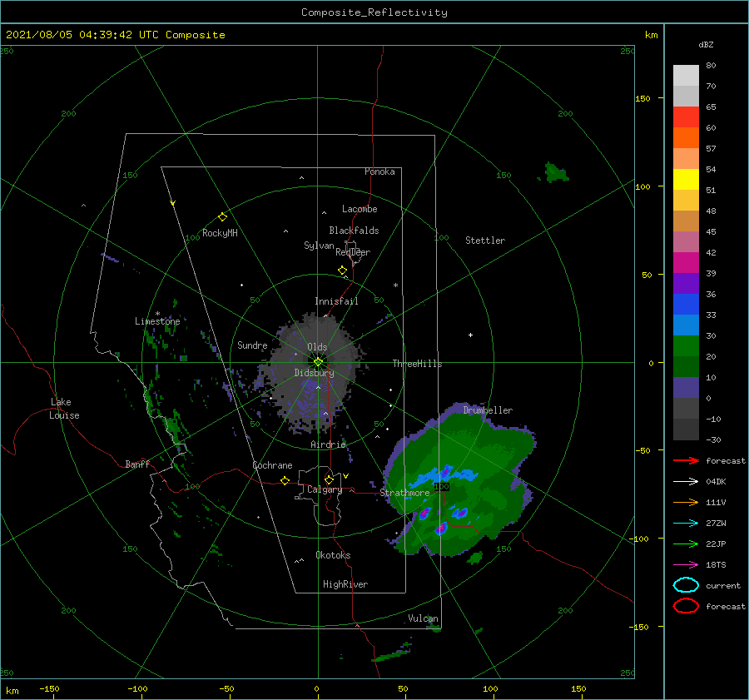Click the yellow diamond marker near RockyMH
The height and width of the screenshot is (700, 749).
(x=222, y=217)
